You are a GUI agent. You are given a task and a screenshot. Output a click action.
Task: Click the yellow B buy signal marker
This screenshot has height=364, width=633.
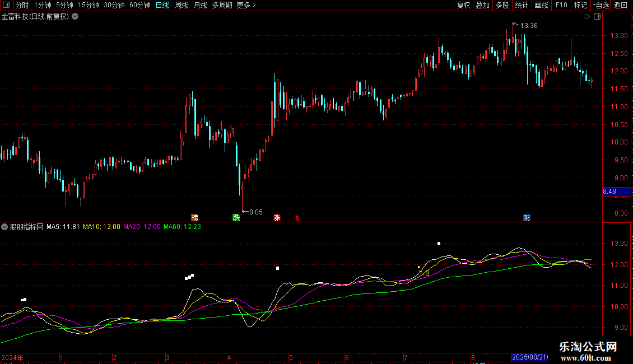coord(427,273)
